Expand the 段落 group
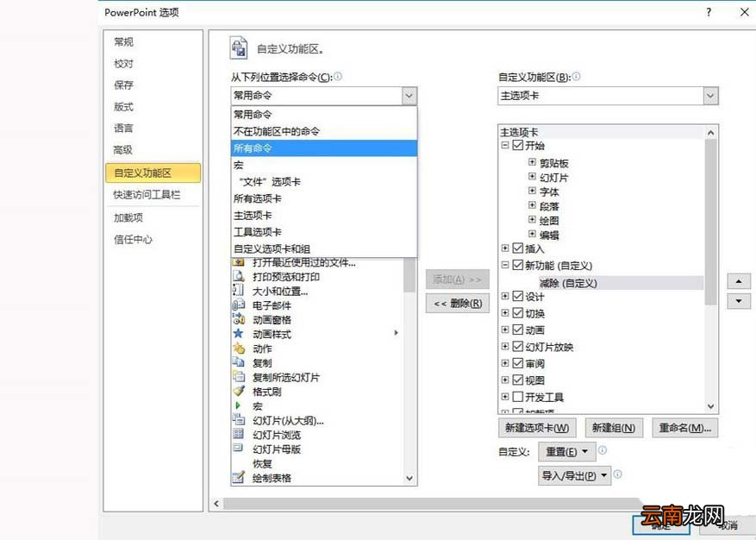756x540 pixels. 532,205
